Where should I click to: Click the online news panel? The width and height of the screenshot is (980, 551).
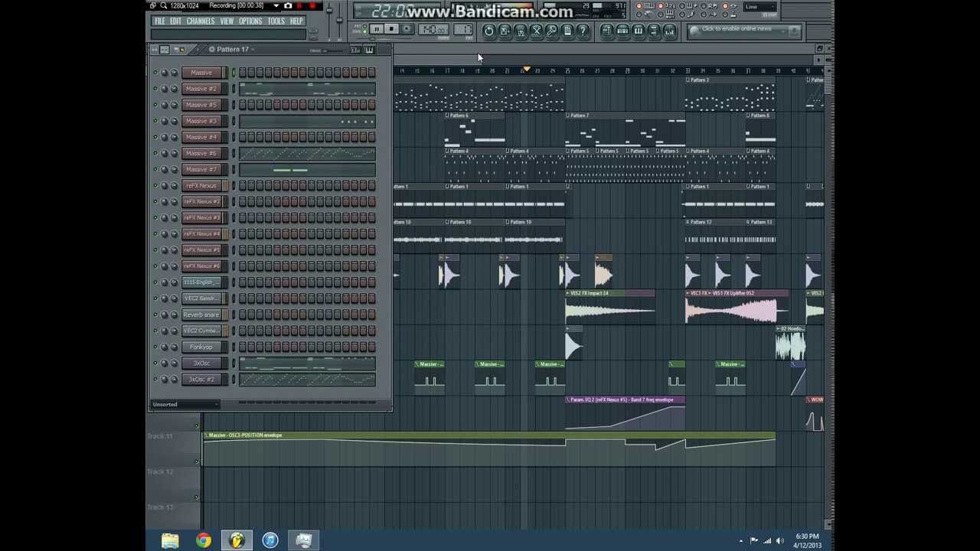click(x=743, y=31)
